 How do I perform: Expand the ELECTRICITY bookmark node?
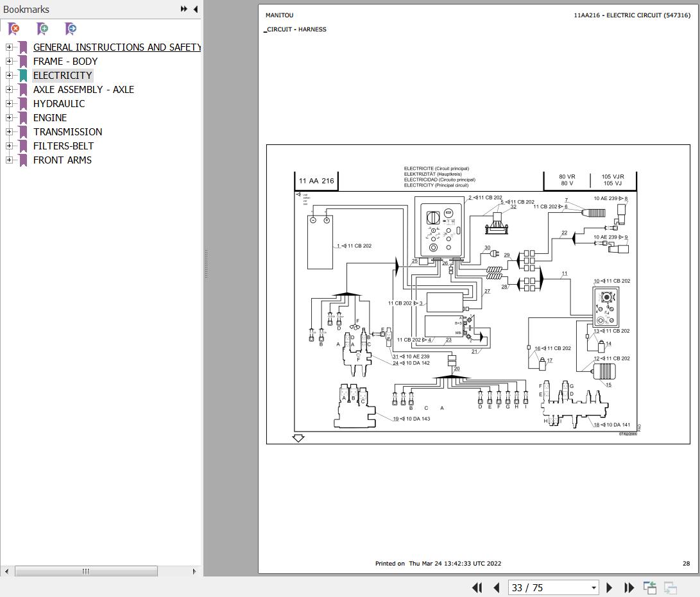click(x=9, y=76)
